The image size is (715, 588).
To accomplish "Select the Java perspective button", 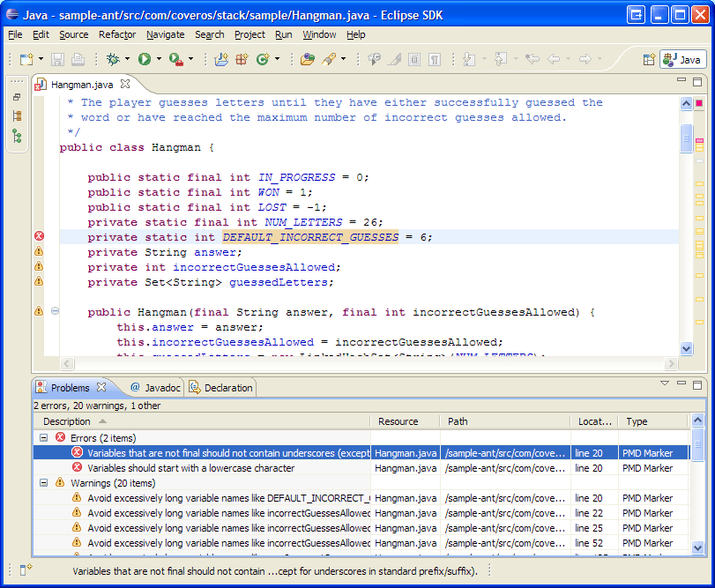I will click(x=683, y=60).
